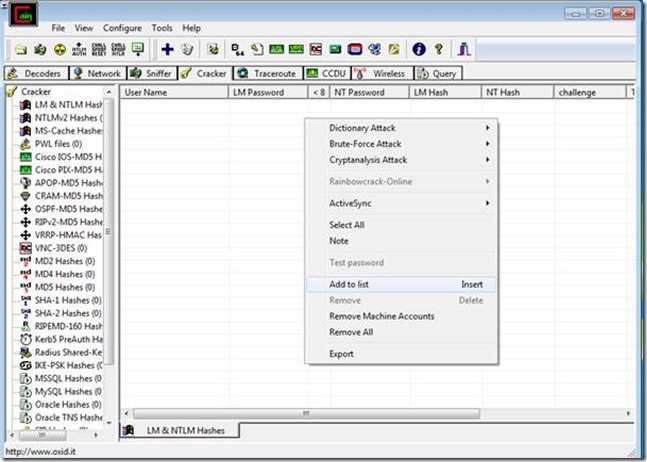Click the yellow question mark Help icon
The image size is (647, 462).
439,50
